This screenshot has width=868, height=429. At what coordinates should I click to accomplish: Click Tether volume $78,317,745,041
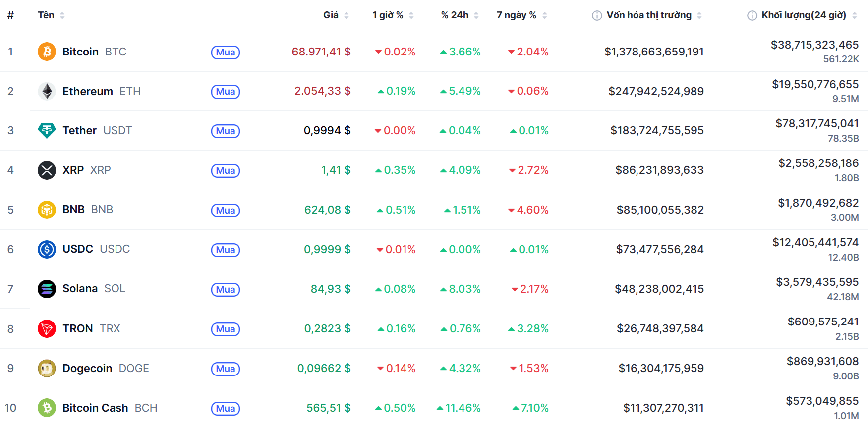(817, 123)
